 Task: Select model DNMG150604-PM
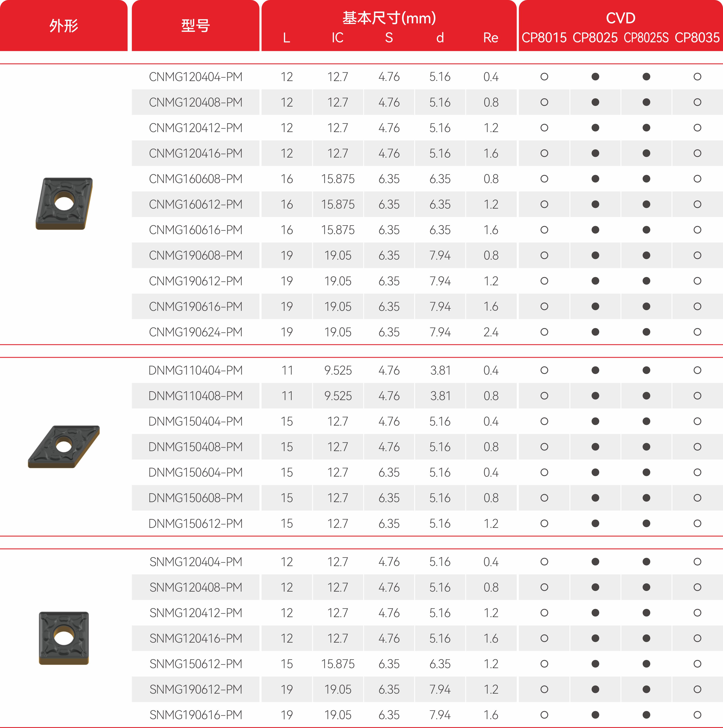pos(196,472)
